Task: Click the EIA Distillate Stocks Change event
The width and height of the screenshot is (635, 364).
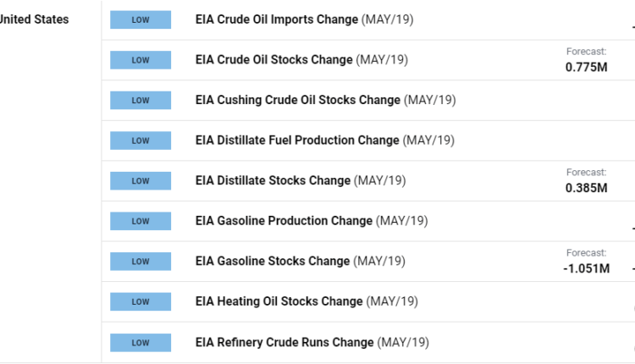Action: click(x=273, y=180)
